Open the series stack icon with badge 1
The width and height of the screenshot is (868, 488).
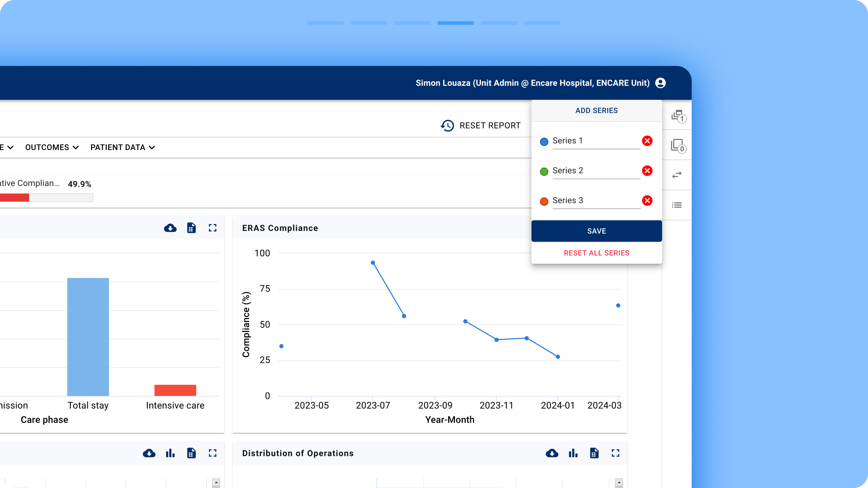point(678,115)
